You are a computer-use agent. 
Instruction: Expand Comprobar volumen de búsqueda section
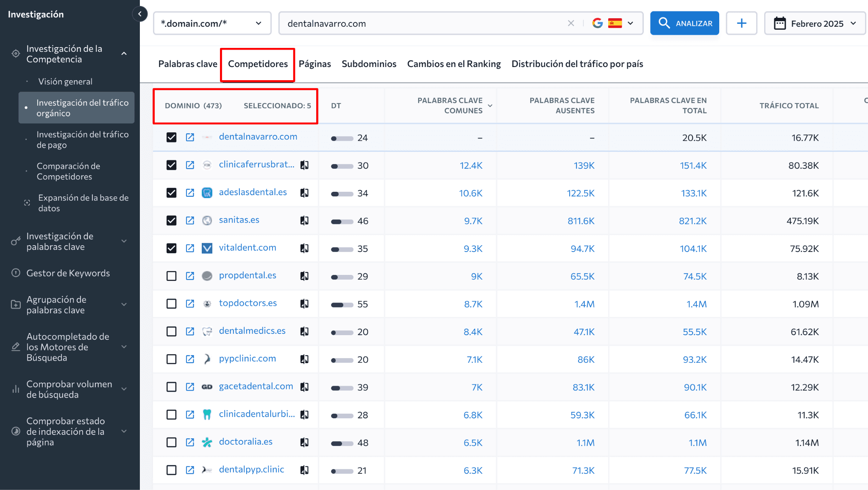pos(124,389)
